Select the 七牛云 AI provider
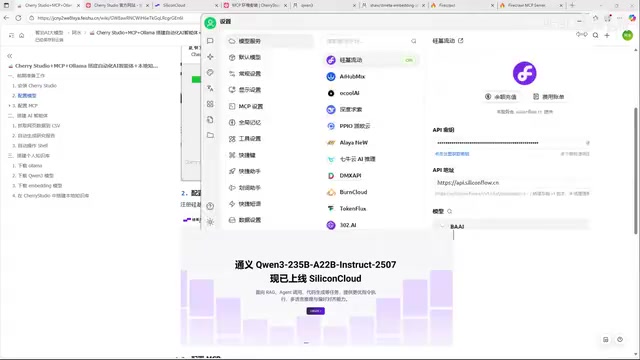Screen dimensions: 640x360 [x=371, y=159]
